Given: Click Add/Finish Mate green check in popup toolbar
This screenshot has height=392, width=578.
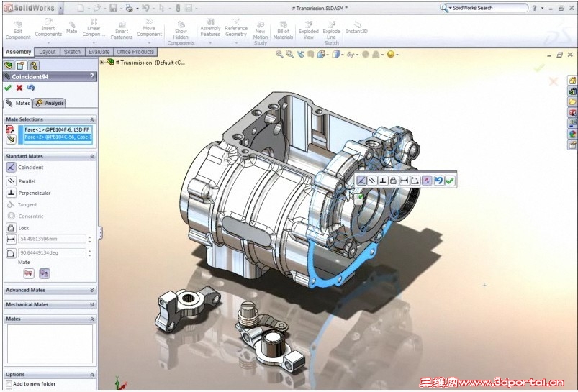Looking at the screenshot, I should (x=450, y=181).
